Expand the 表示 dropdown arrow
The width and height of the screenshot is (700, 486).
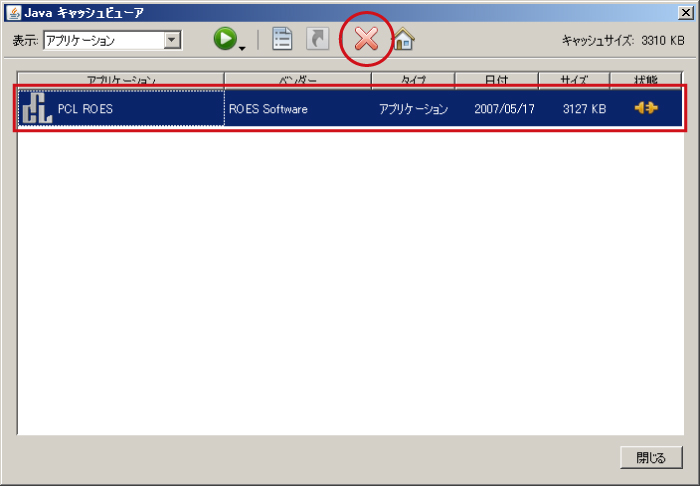[172, 40]
